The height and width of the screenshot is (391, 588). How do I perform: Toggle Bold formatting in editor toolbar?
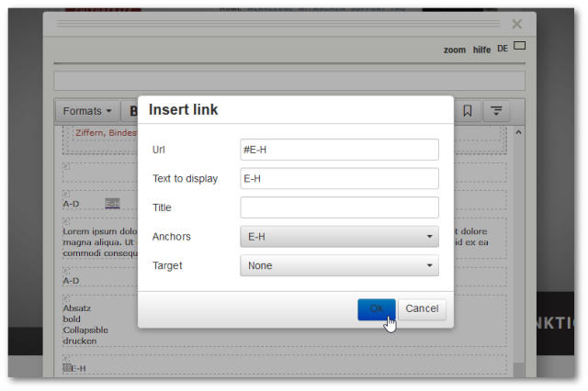130,111
